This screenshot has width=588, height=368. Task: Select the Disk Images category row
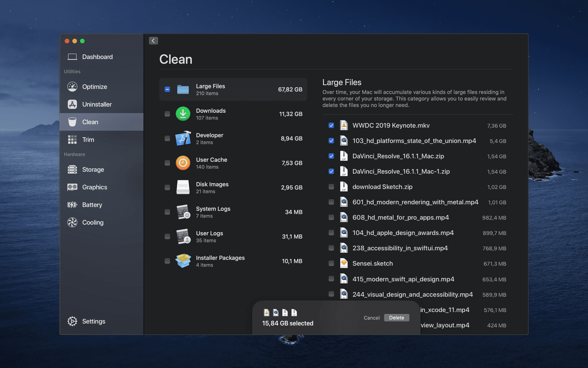pos(233,187)
